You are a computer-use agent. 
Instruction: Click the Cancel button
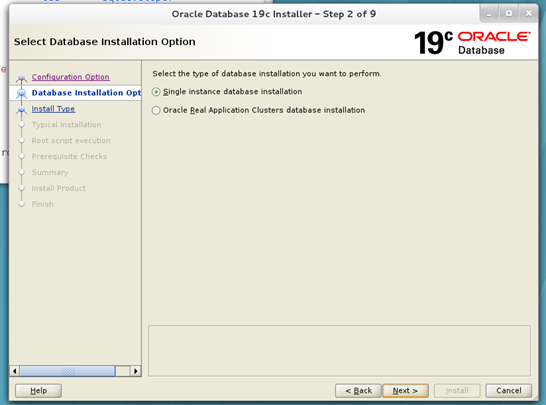[509, 391]
